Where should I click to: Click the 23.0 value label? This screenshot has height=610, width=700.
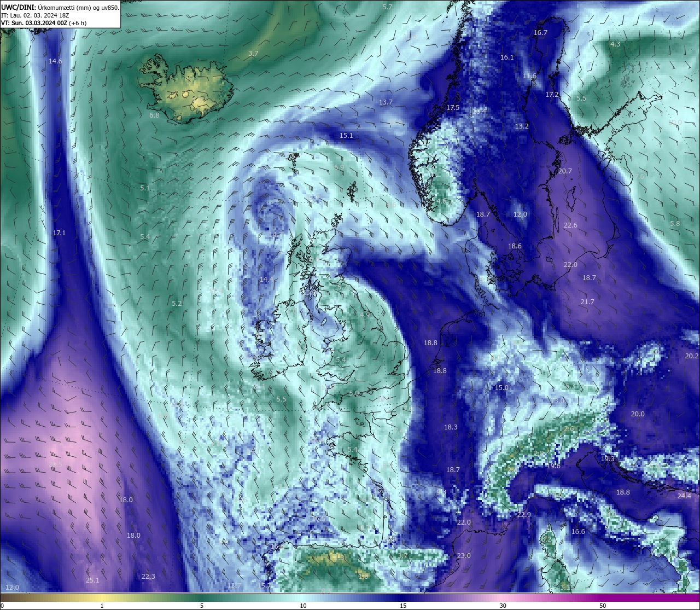(x=463, y=556)
